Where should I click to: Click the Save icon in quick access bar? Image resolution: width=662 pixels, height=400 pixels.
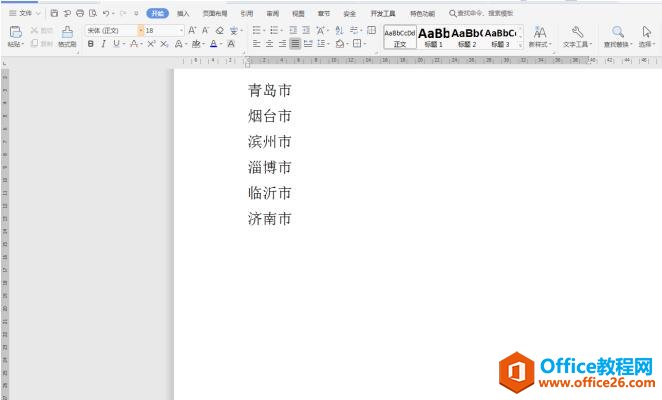pos(54,14)
